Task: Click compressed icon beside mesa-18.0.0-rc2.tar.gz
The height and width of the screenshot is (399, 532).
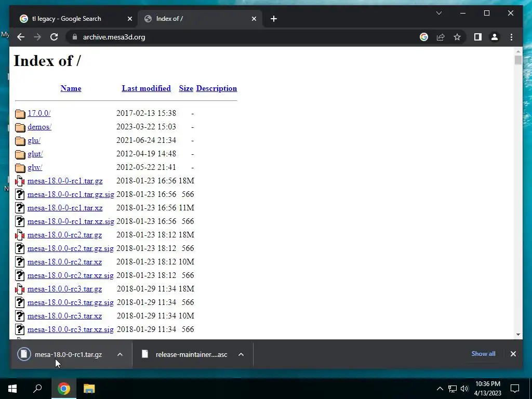Action: pos(20,235)
